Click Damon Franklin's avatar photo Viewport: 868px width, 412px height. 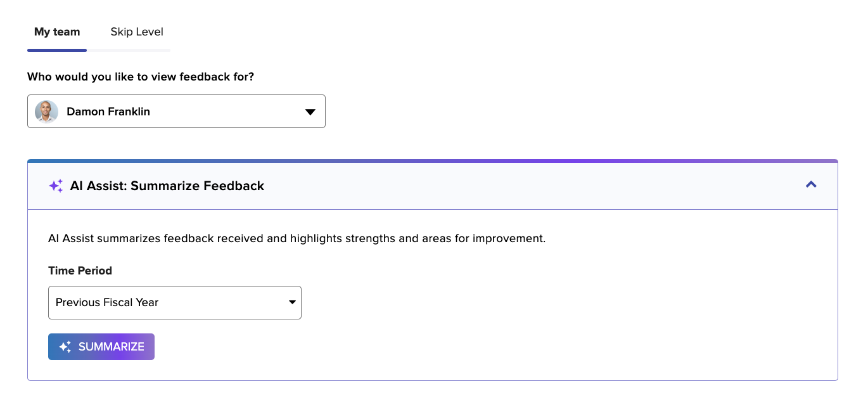(47, 112)
